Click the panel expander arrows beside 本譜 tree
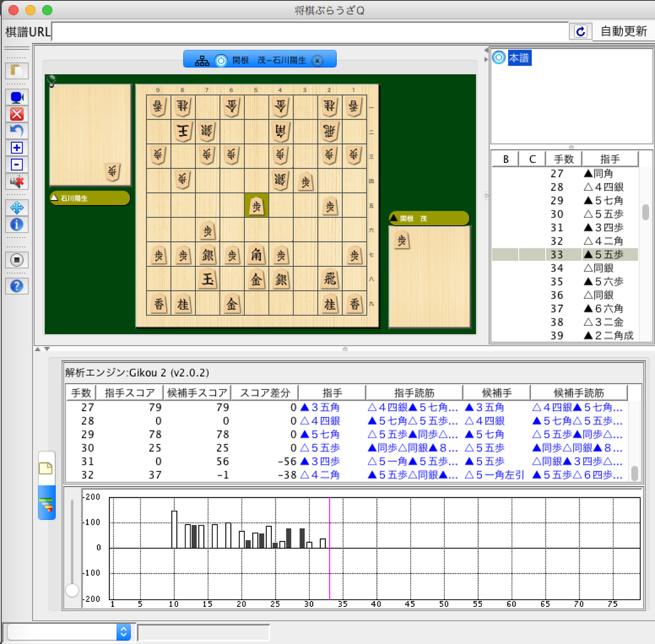The height and width of the screenshot is (644, 655). 486,55
